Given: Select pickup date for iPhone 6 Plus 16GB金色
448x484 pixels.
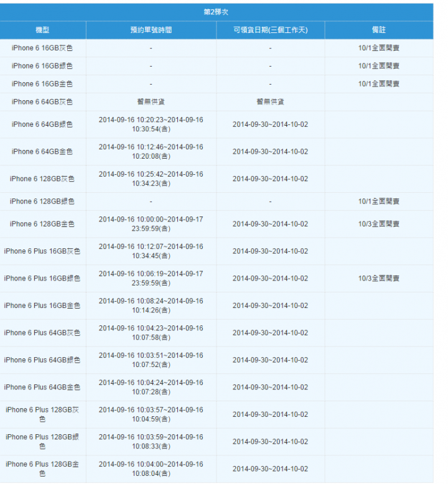Looking at the screenshot, I should click(x=271, y=305).
